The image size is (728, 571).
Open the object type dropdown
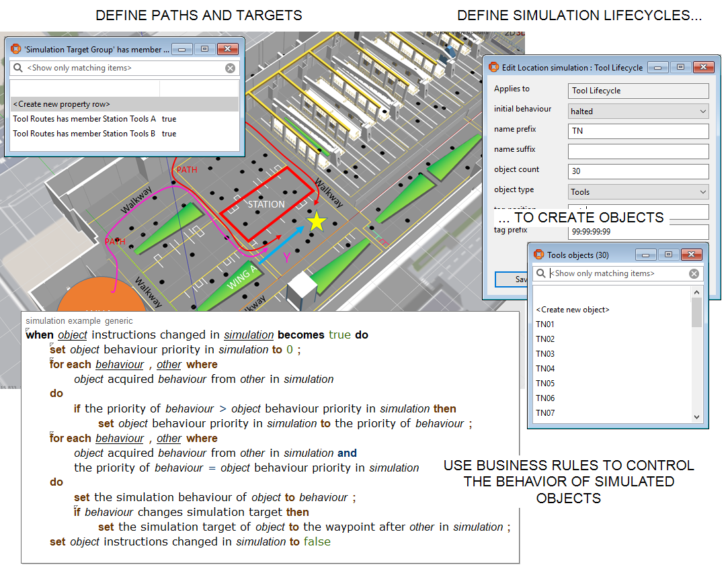pyautogui.click(x=639, y=192)
